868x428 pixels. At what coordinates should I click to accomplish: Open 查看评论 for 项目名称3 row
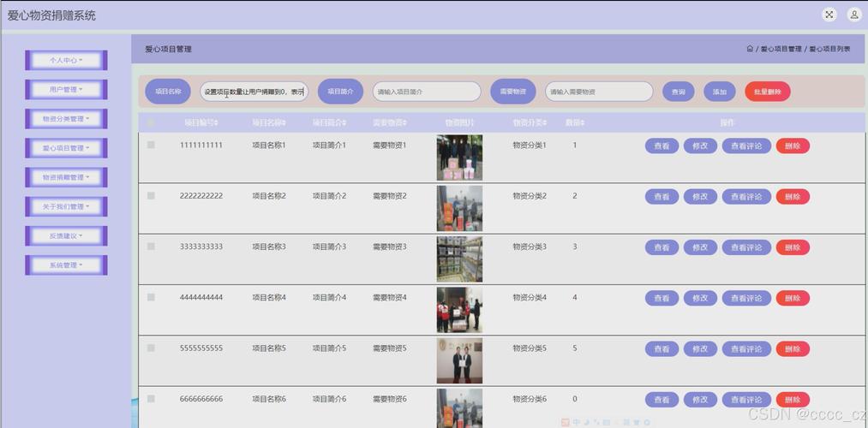[746, 247]
